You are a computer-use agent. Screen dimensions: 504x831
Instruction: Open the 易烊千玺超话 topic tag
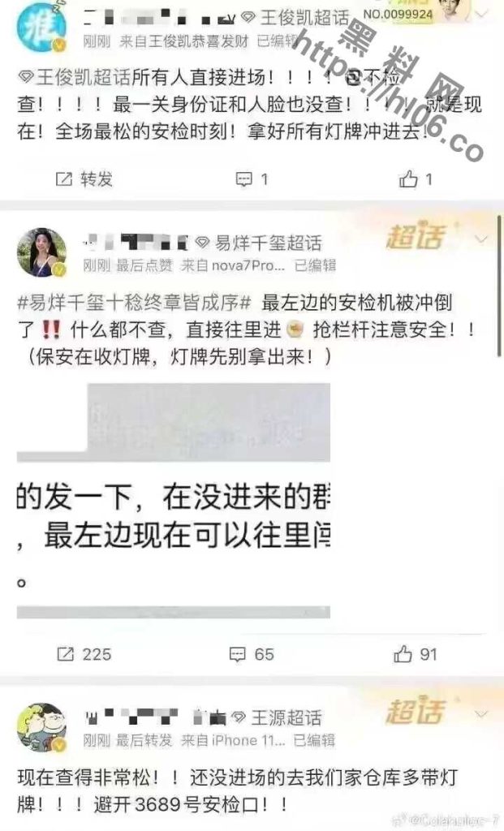259,243
